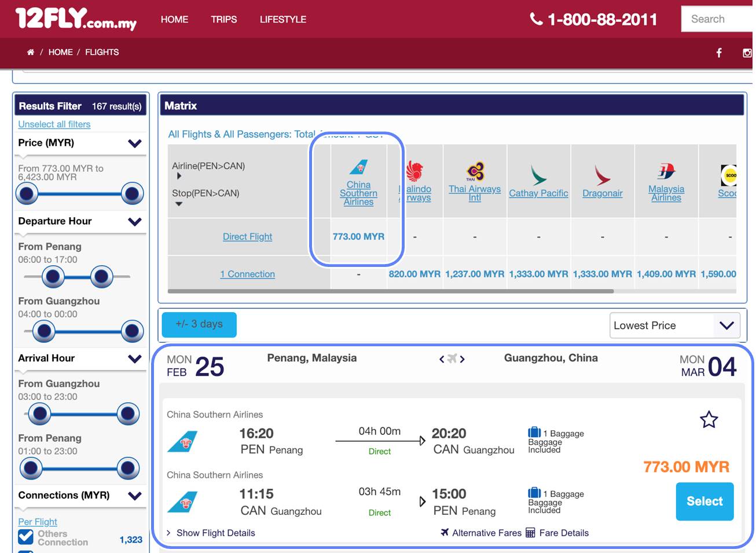
Task: Click the Price slider maximum handle
Action: point(133,193)
